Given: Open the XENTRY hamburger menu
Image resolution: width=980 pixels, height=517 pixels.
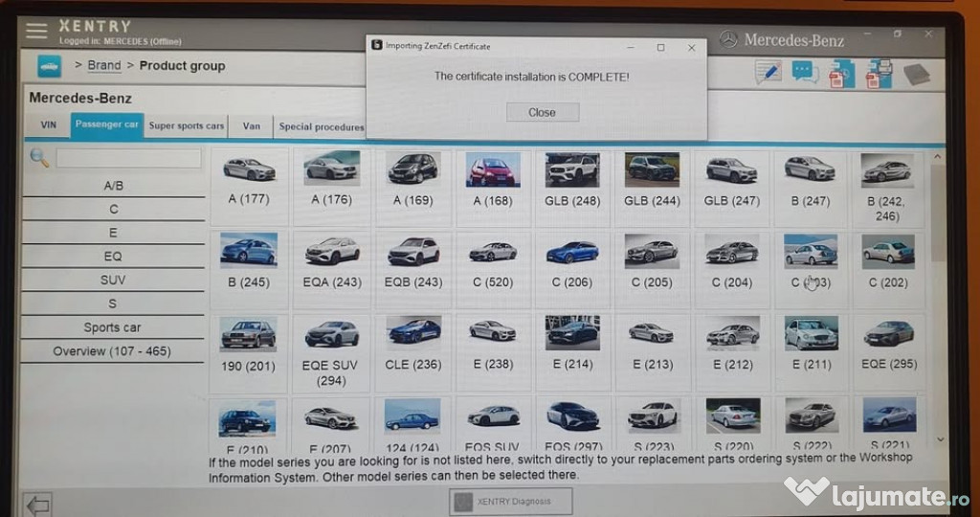Looking at the screenshot, I should (x=36, y=31).
